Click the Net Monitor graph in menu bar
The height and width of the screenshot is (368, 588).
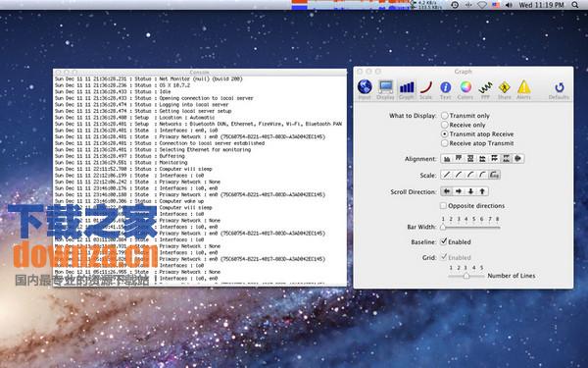[351, 5]
